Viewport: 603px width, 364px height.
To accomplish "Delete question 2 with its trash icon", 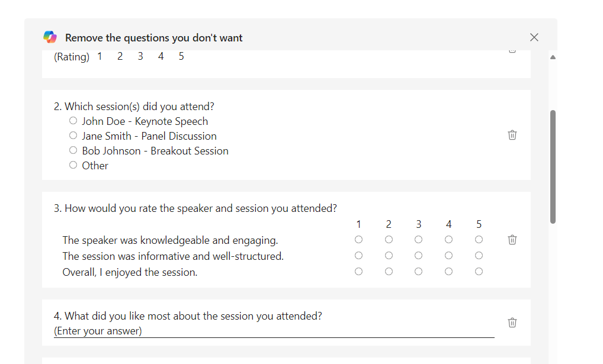I will pyautogui.click(x=512, y=135).
